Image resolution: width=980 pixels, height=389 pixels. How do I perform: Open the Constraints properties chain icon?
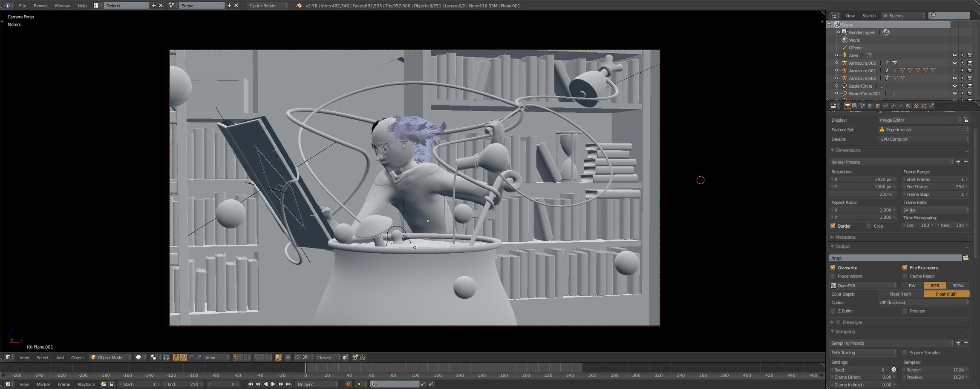[885, 106]
